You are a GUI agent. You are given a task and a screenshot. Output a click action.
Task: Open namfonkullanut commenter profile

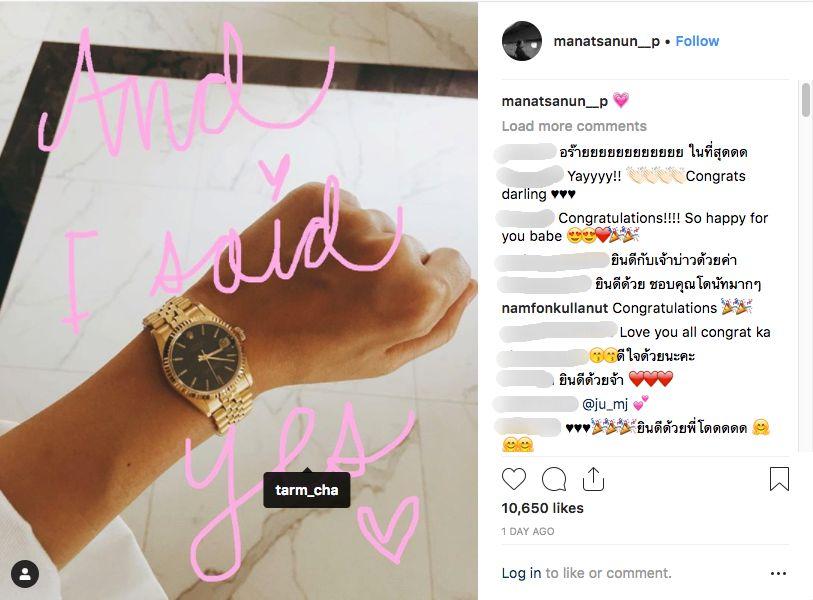pos(554,308)
